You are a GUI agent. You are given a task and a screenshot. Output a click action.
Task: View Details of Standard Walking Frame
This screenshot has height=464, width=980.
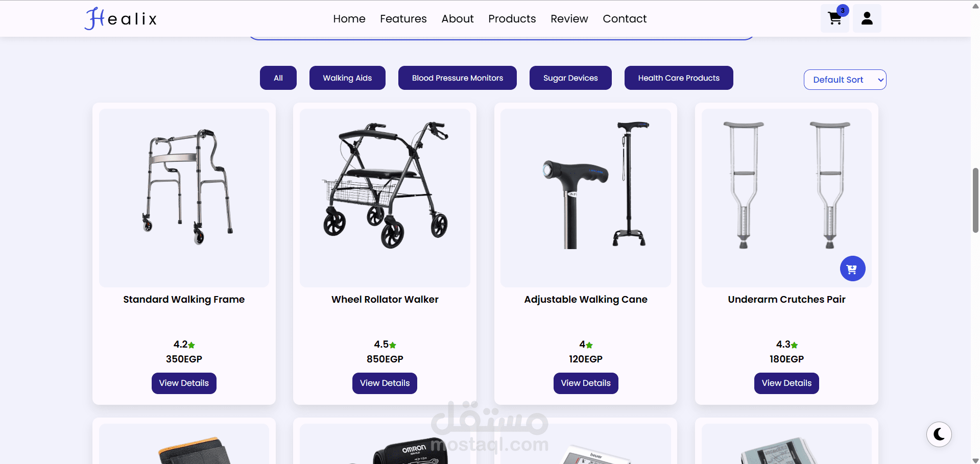[x=184, y=383]
